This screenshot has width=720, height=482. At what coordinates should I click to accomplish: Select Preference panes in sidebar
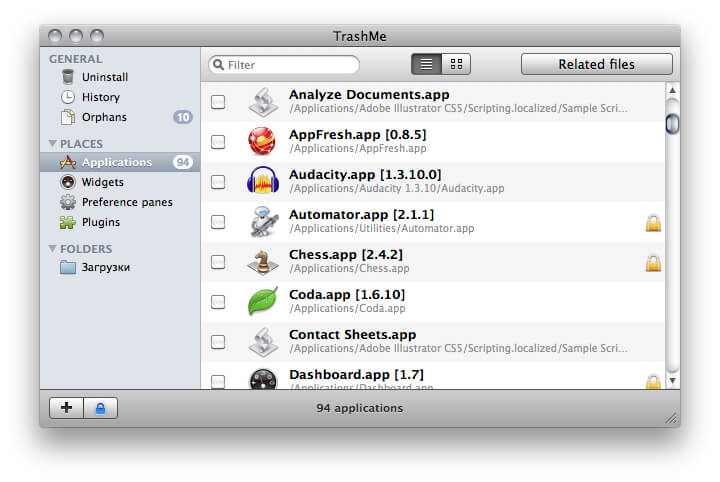(120, 202)
